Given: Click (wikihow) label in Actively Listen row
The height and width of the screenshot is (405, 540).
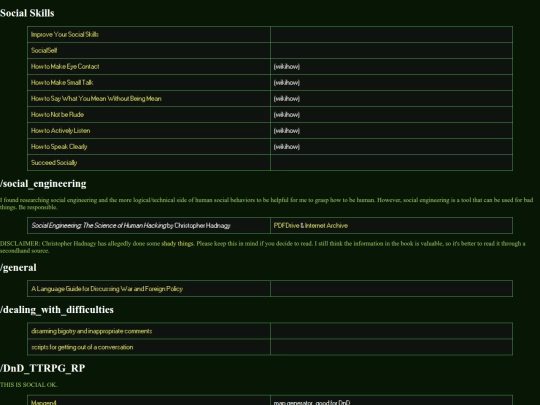Looking at the screenshot, I should tap(287, 131).
